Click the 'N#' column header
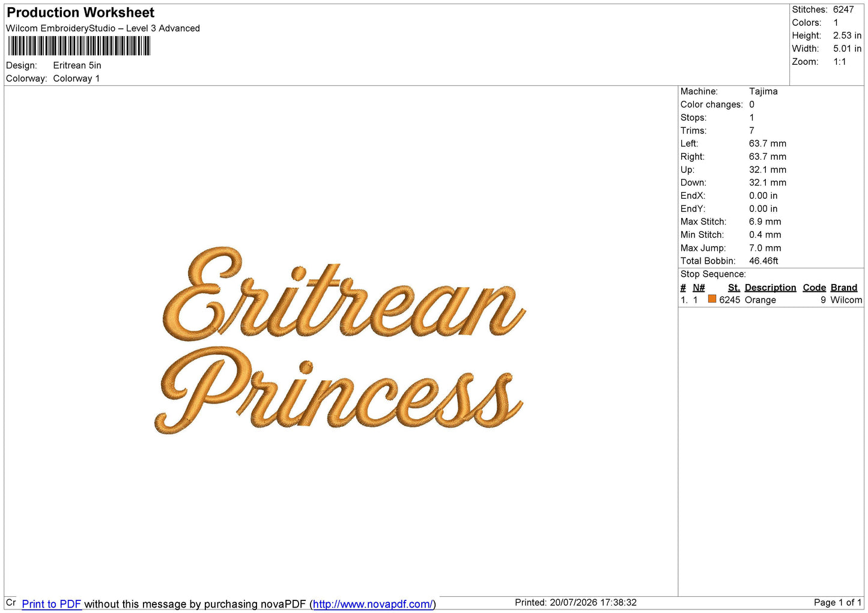This screenshot has width=868, height=613. click(x=699, y=288)
